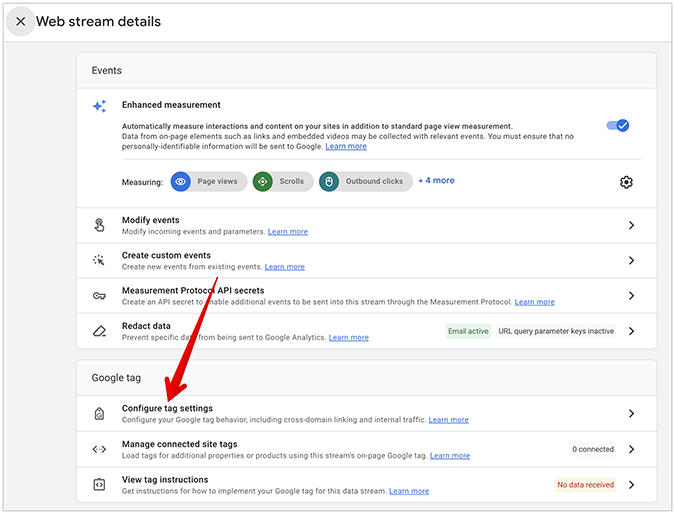Click the No data received badge
Screen dimensions: 675x514
pyautogui.click(x=585, y=485)
